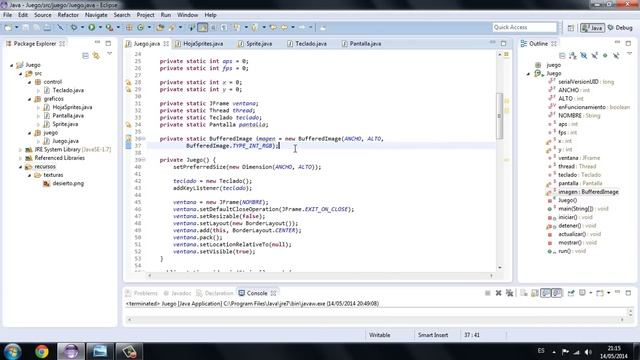
Task: Click the Open Type toolbar icon
Action: [160, 27]
